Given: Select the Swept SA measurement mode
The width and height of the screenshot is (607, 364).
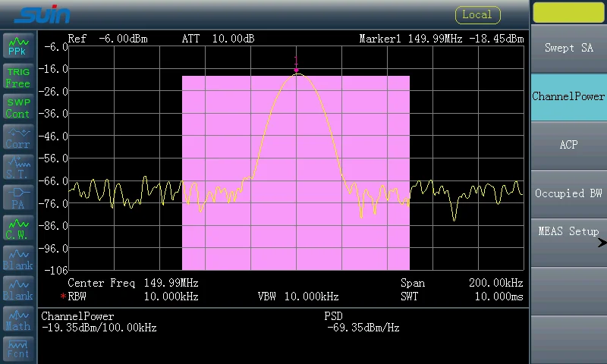Looking at the screenshot, I should click(x=568, y=49).
